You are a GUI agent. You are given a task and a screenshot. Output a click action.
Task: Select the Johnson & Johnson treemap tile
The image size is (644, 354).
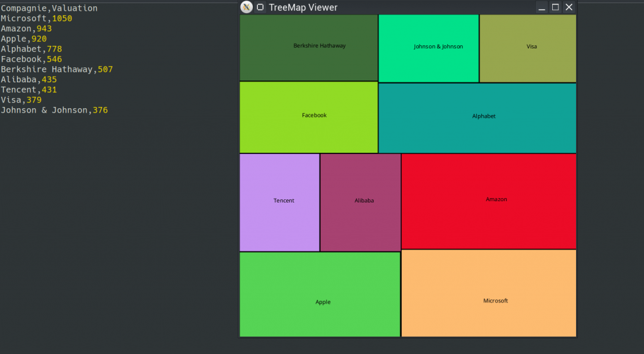(428, 48)
